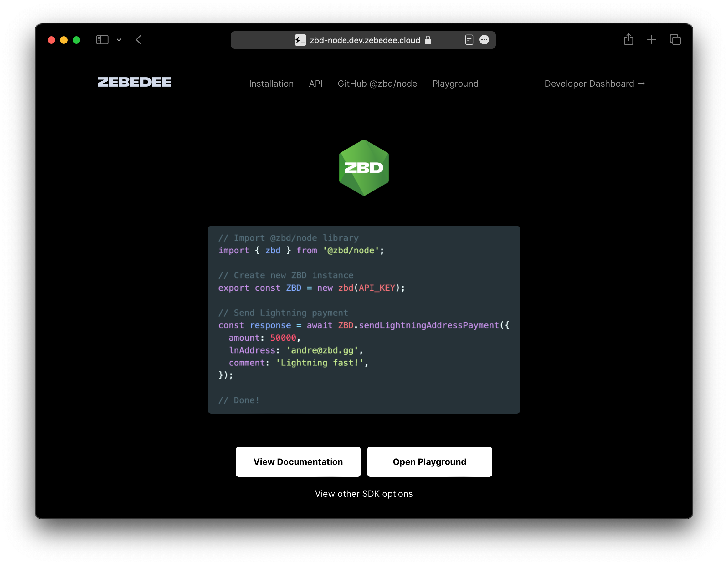Click the site favicon in address bar
Image resolution: width=728 pixels, height=565 pixels.
300,40
